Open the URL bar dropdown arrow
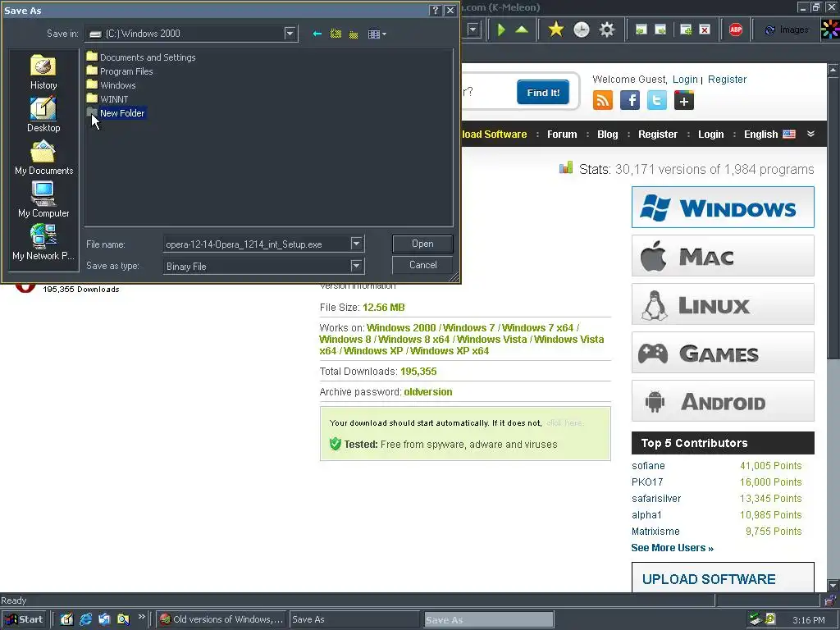 472,30
